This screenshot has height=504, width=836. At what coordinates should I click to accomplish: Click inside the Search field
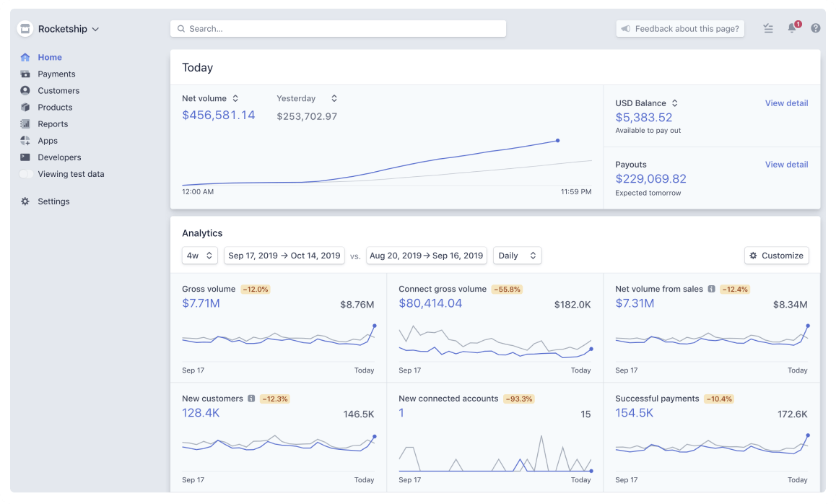338,28
